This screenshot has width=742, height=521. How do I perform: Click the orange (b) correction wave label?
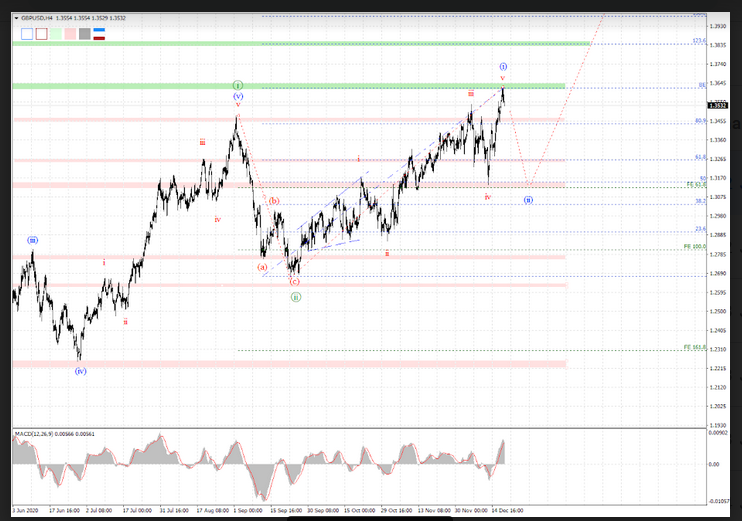click(274, 201)
